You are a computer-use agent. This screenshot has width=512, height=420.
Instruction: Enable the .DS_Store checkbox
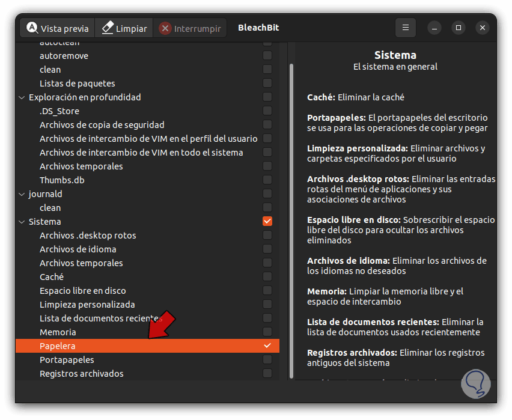click(267, 111)
